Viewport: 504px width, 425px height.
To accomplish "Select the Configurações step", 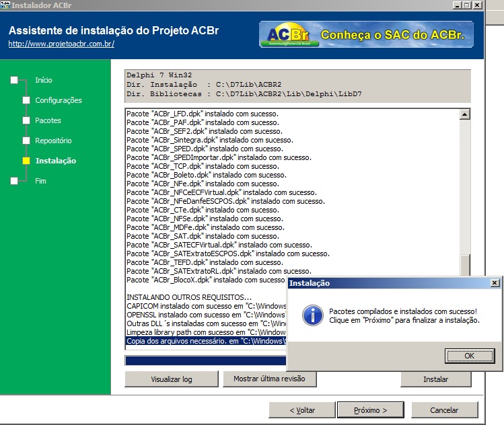I will (59, 100).
